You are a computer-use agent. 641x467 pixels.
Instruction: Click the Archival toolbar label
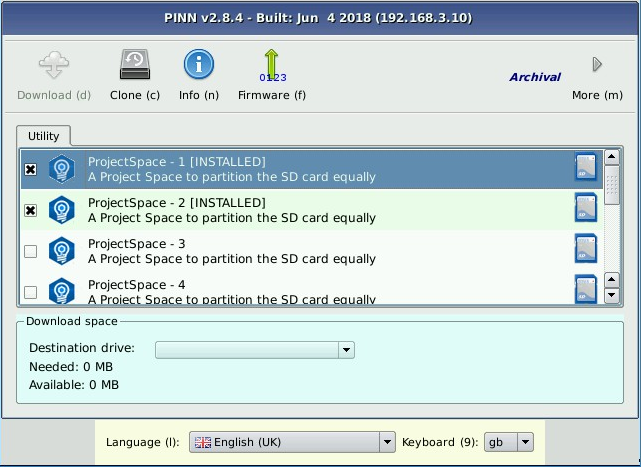click(535, 77)
